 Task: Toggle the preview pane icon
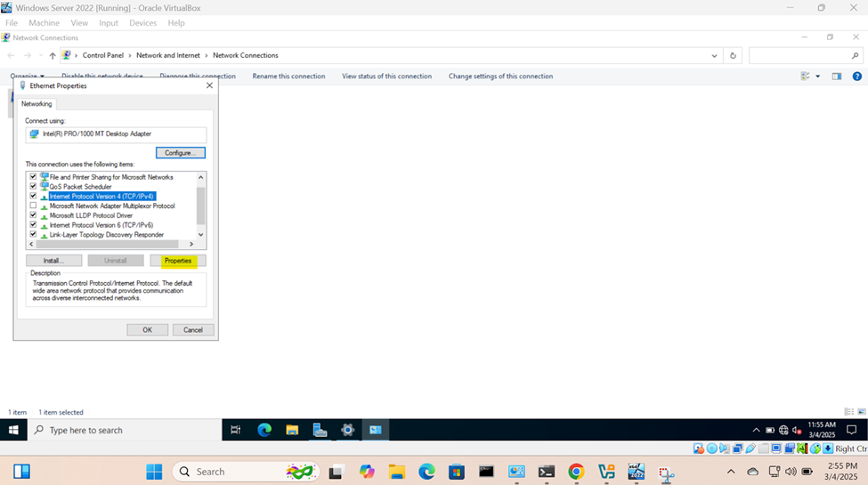click(837, 77)
